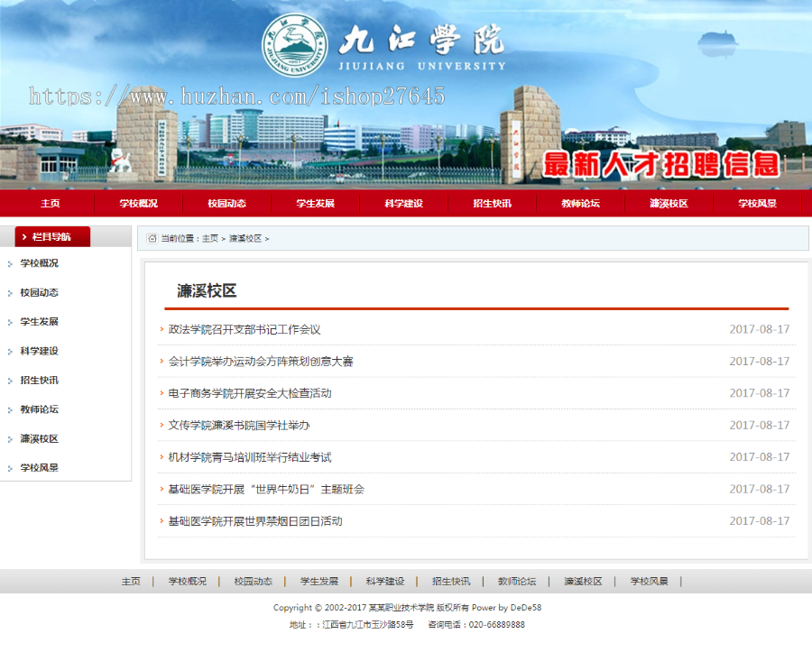Click footer link 学生发展

click(x=319, y=582)
